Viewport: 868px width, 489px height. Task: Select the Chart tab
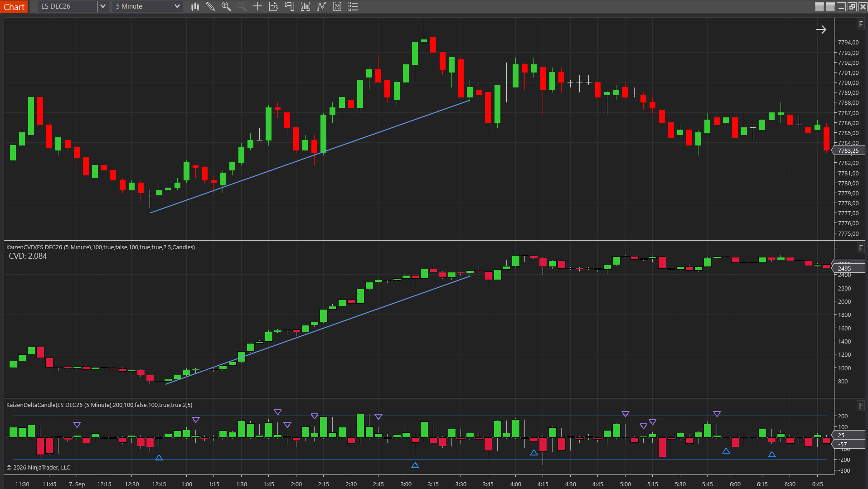point(14,7)
